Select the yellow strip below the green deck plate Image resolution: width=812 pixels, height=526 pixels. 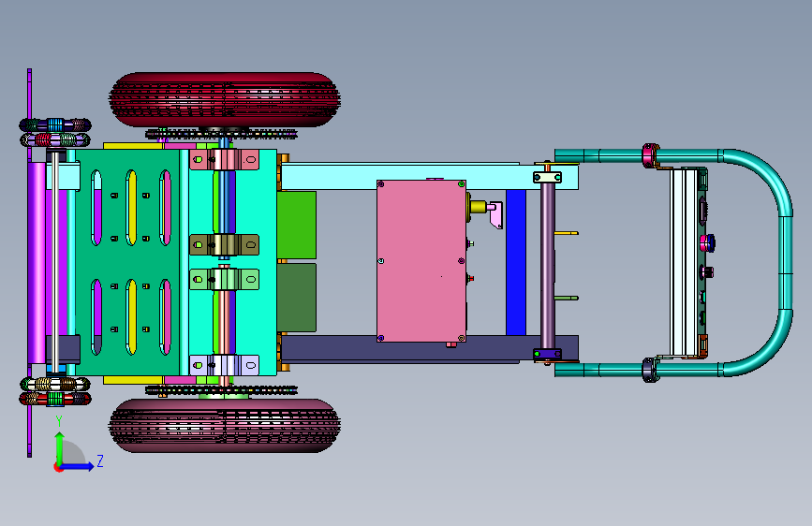(133, 380)
